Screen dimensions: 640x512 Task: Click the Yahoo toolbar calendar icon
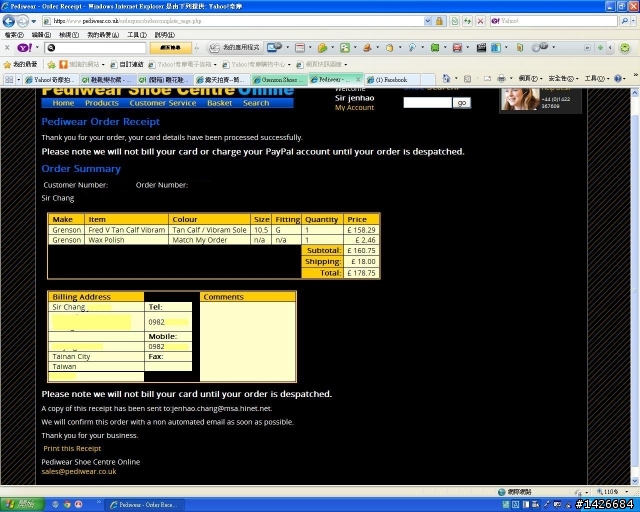click(300, 48)
